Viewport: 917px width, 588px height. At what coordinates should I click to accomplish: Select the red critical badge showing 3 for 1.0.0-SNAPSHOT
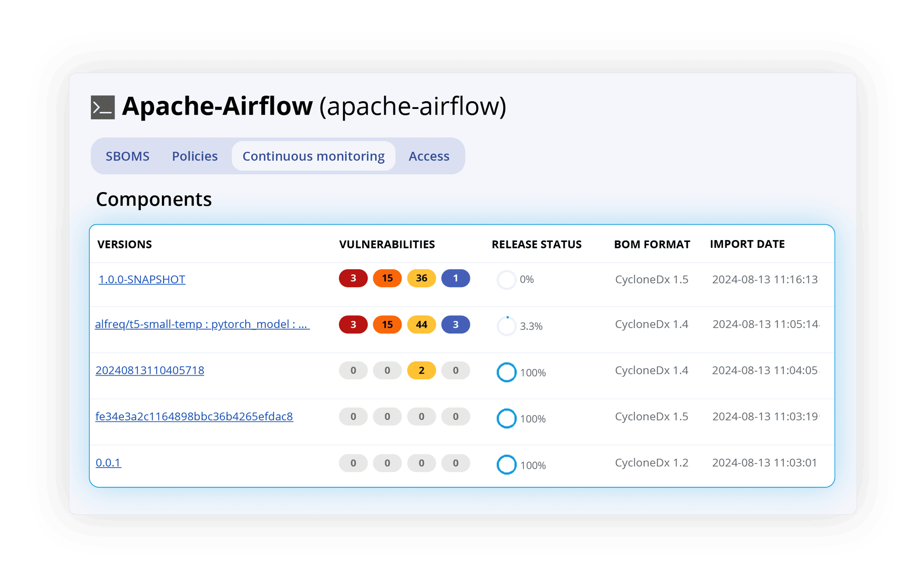tap(353, 278)
